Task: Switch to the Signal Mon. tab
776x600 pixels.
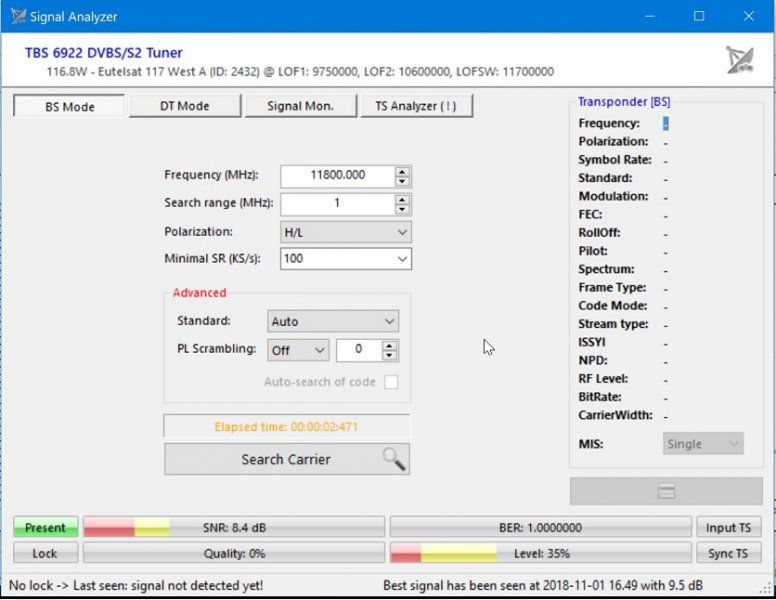Action: point(300,106)
